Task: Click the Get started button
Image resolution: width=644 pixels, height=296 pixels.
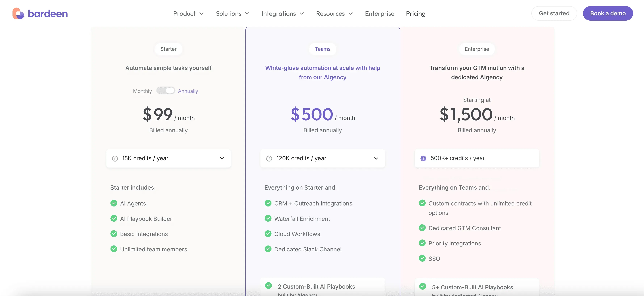Action: click(x=554, y=14)
